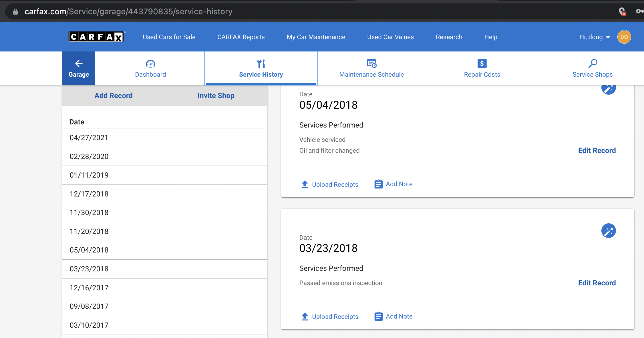Click Invite Shop button

pos(216,96)
